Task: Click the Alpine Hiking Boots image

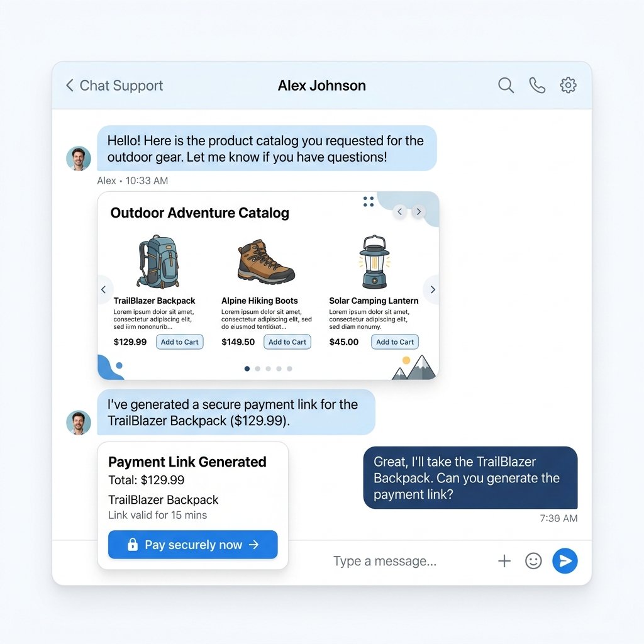Action: click(266, 262)
